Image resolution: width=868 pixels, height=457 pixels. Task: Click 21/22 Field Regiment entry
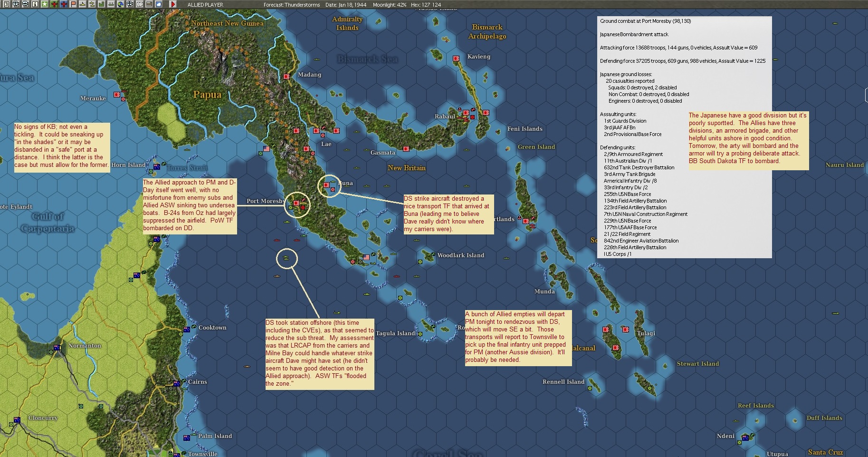click(627, 234)
